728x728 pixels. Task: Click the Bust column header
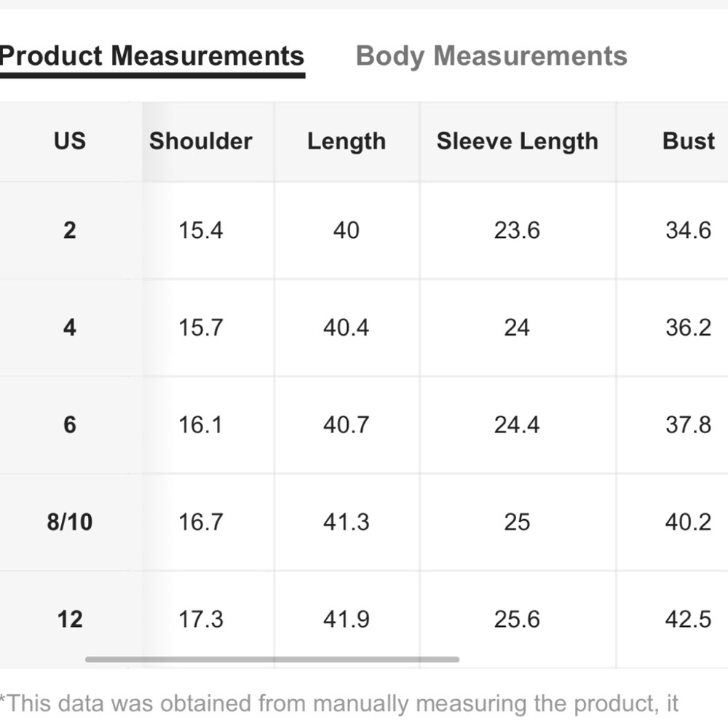689,141
